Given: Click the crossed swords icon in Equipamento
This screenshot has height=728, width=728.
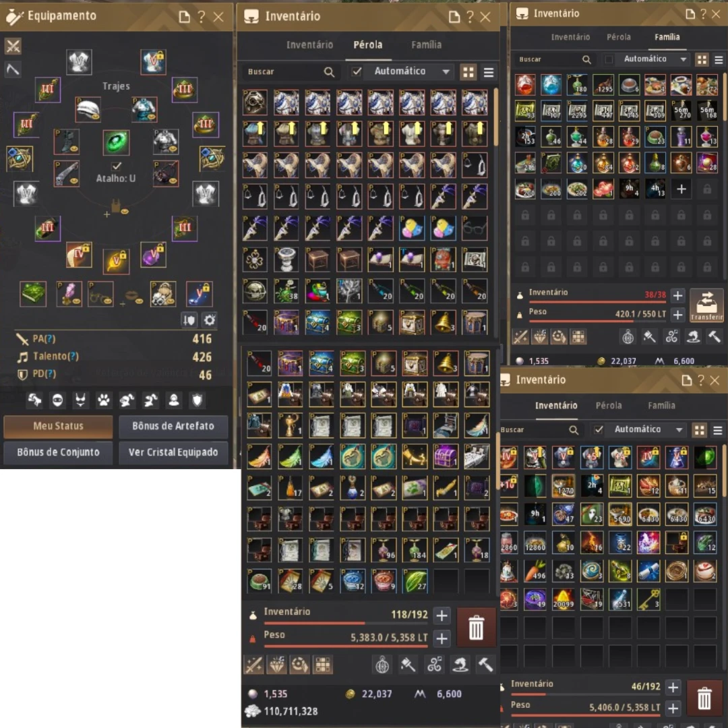Looking at the screenshot, I should [x=13, y=46].
